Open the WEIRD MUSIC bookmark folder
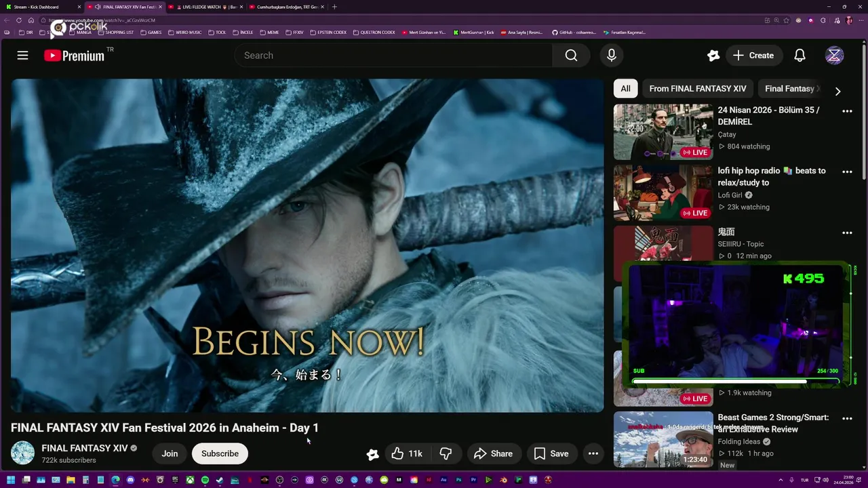868x488 pixels. 184,33
